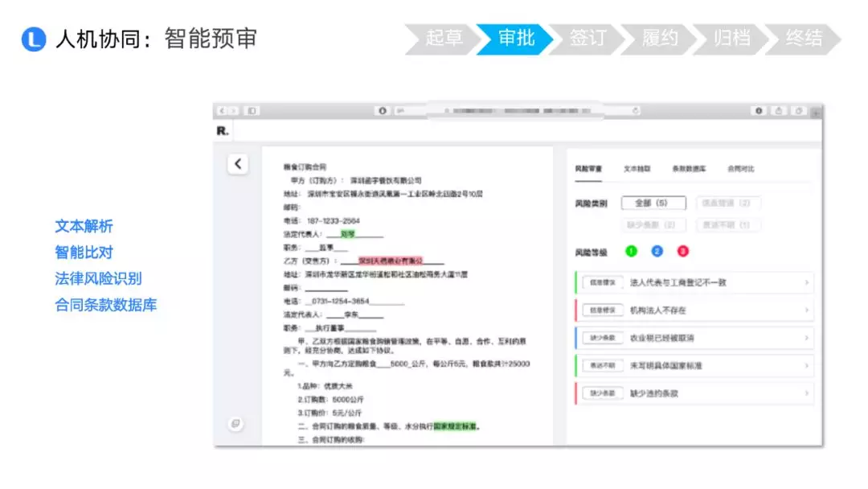868x489 pixels.
Task: Click the phone number 187-1233-2564
Action: point(334,221)
